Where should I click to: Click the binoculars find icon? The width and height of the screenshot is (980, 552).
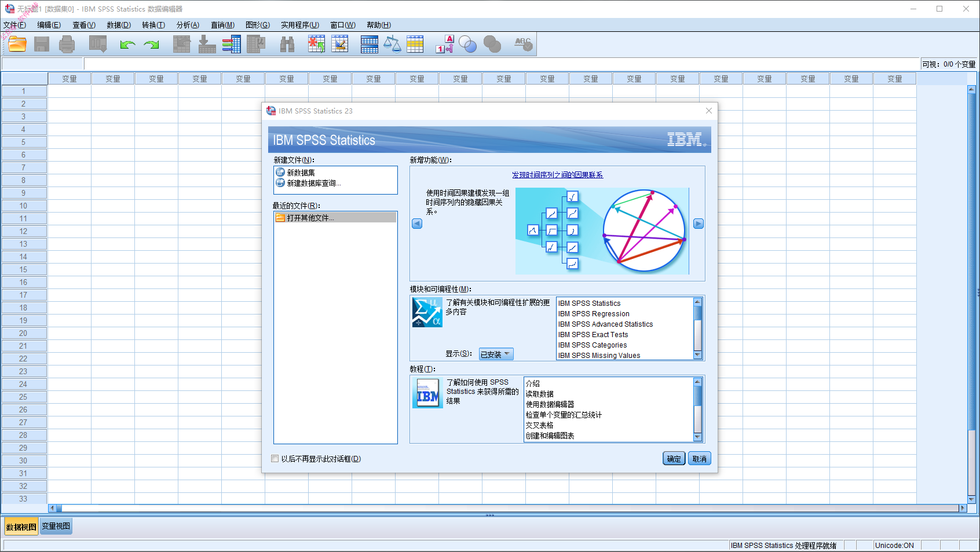(x=287, y=44)
